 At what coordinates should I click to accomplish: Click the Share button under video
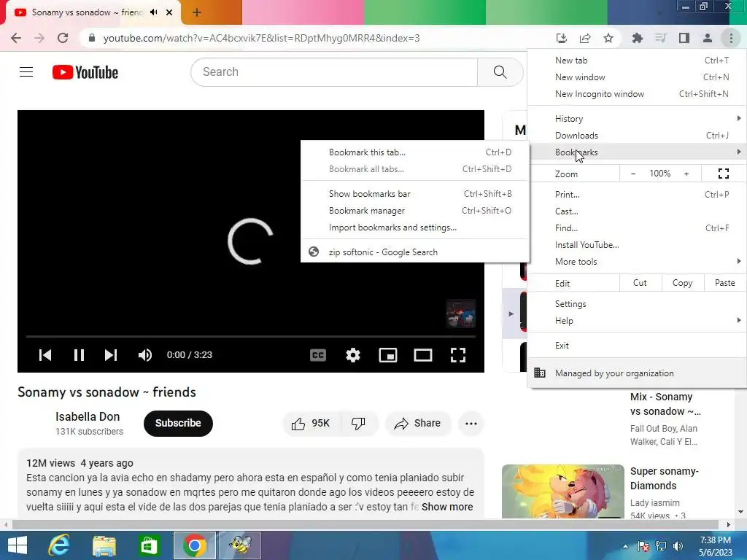click(x=418, y=424)
